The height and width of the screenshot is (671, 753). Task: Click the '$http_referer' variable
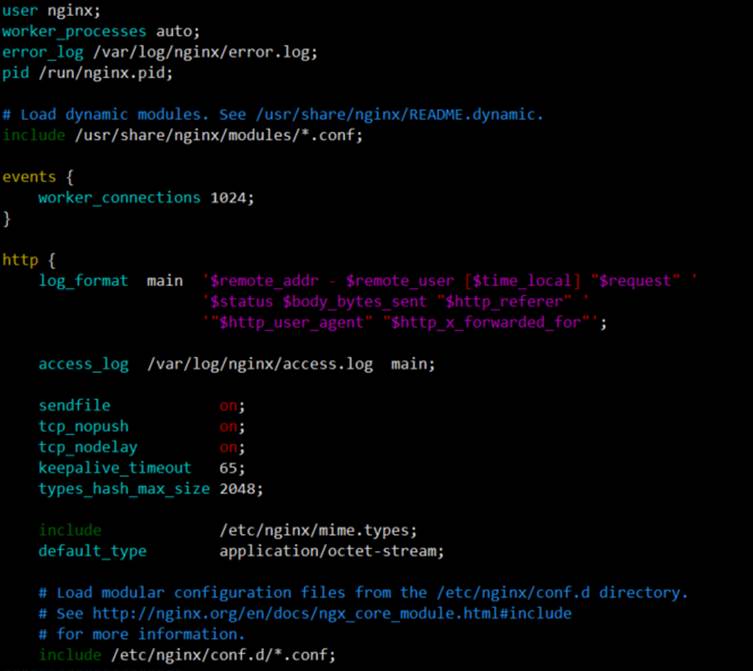pos(504,302)
